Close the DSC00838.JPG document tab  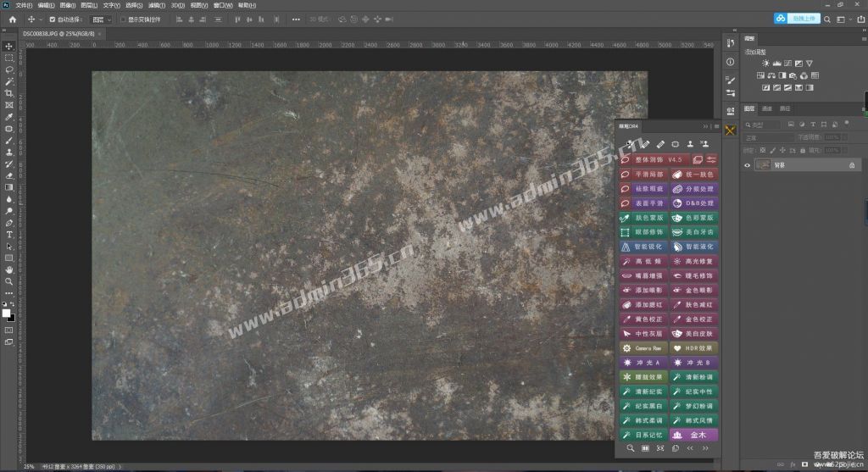coord(99,34)
